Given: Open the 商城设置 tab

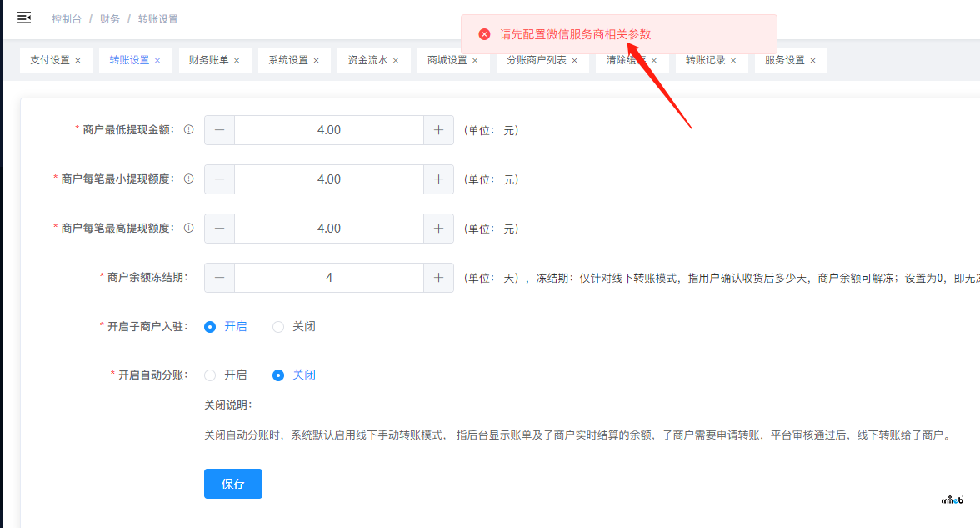Looking at the screenshot, I should coord(447,60).
